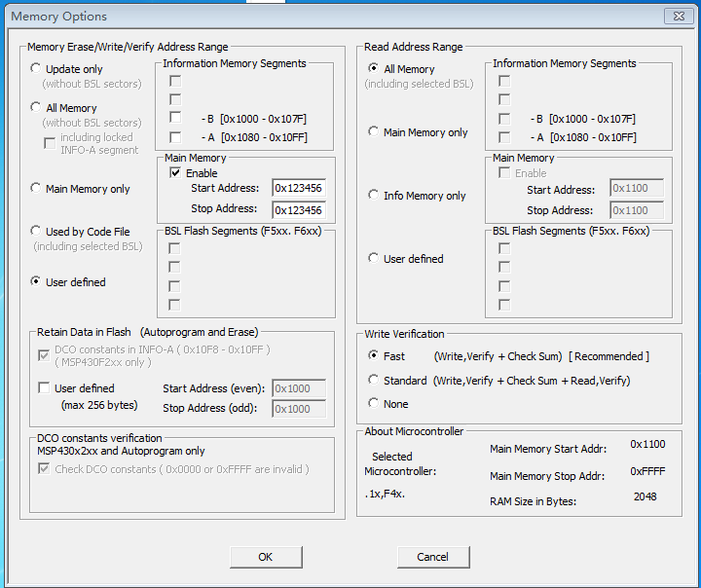701x588 pixels.
Task: Toggle Main Memory Enable checkbox in write range
Action: (x=175, y=172)
